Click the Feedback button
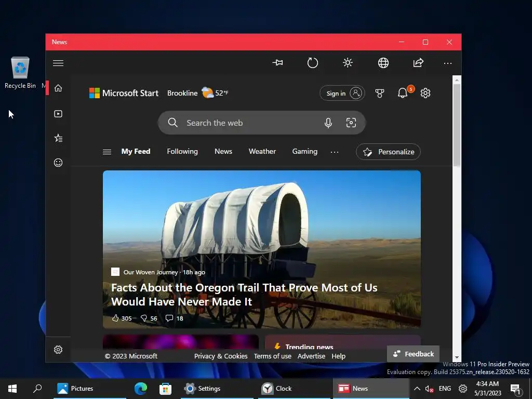The height and width of the screenshot is (399, 532). pyautogui.click(x=413, y=354)
